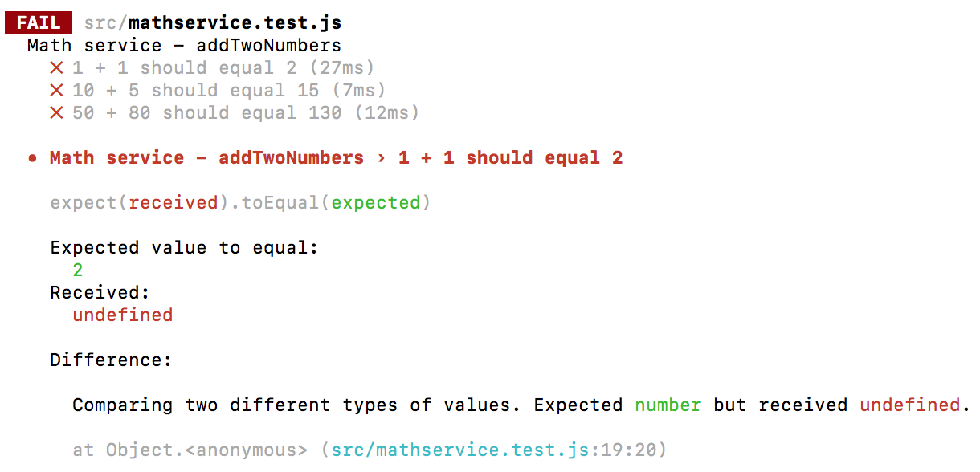Image resolution: width=980 pixels, height=472 pixels.
Task: Select the '10 + 5 should equal 15' result line
Action: pos(229,91)
